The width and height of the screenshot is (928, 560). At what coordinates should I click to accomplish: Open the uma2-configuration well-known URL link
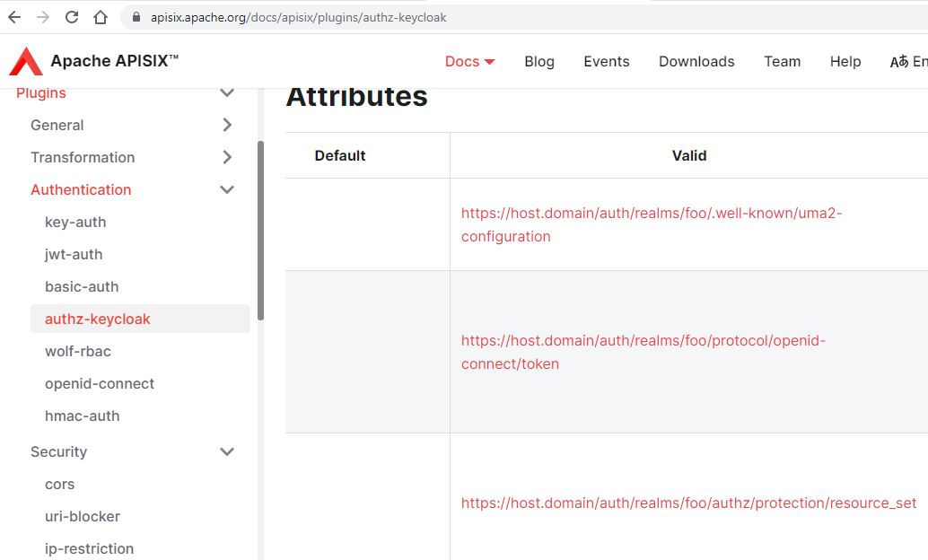pyautogui.click(x=651, y=224)
